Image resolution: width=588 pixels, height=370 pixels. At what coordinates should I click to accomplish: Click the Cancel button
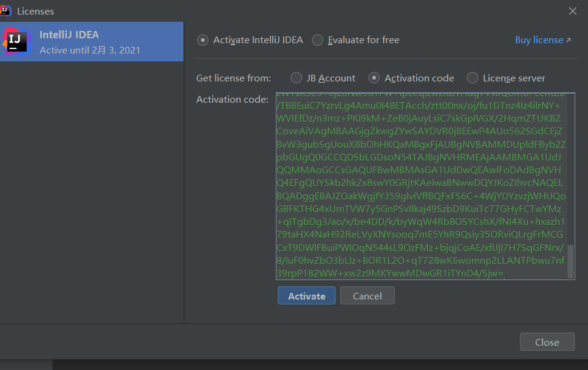[x=367, y=296]
